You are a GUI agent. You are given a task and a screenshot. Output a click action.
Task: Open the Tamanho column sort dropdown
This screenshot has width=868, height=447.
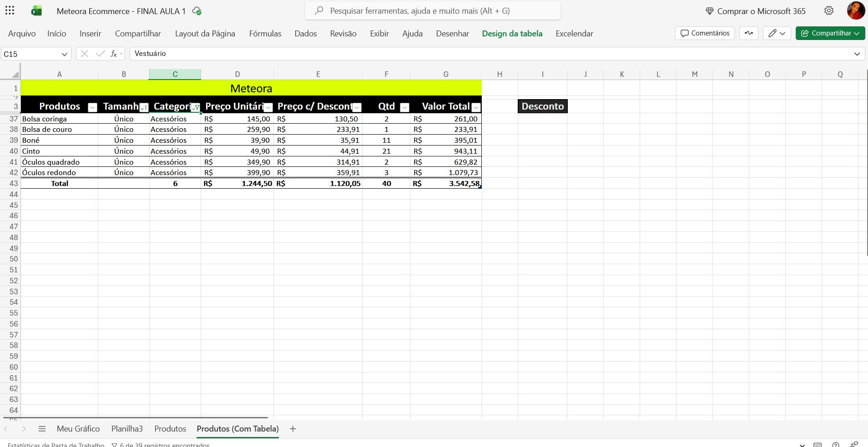(144, 107)
